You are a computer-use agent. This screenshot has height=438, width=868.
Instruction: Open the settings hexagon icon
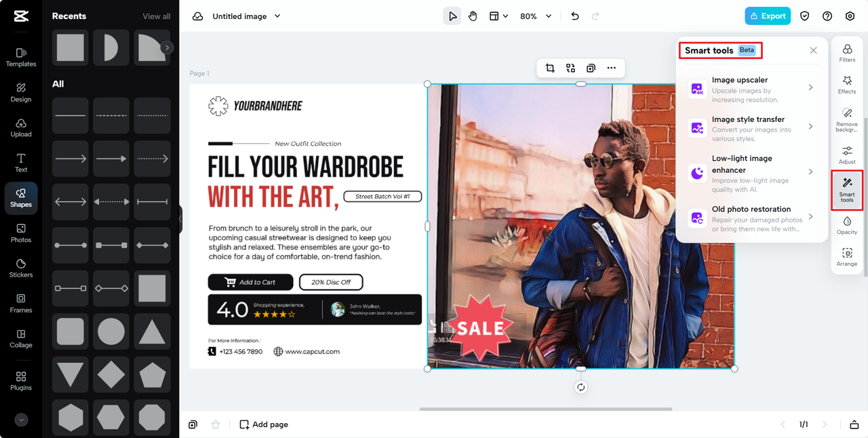[x=850, y=16]
